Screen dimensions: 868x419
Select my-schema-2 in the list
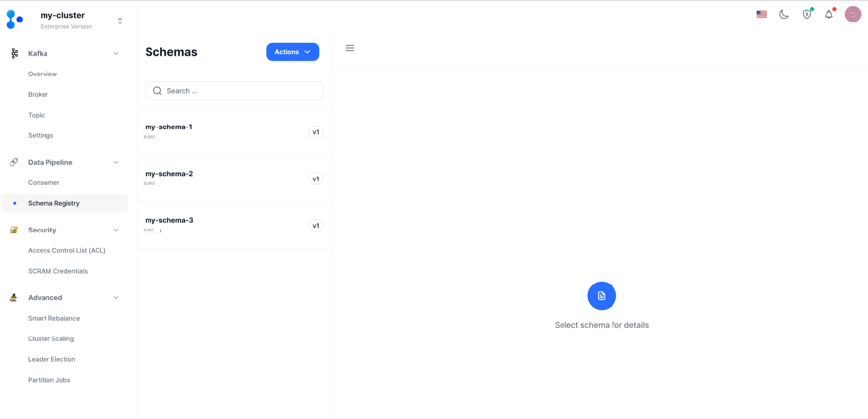(x=234, y=179)
